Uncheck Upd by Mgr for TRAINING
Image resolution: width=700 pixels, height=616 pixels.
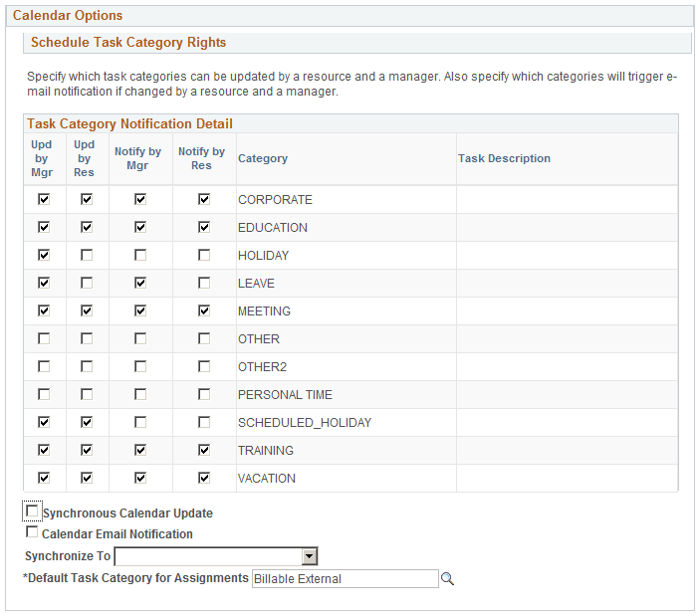[x=44, y=450]
